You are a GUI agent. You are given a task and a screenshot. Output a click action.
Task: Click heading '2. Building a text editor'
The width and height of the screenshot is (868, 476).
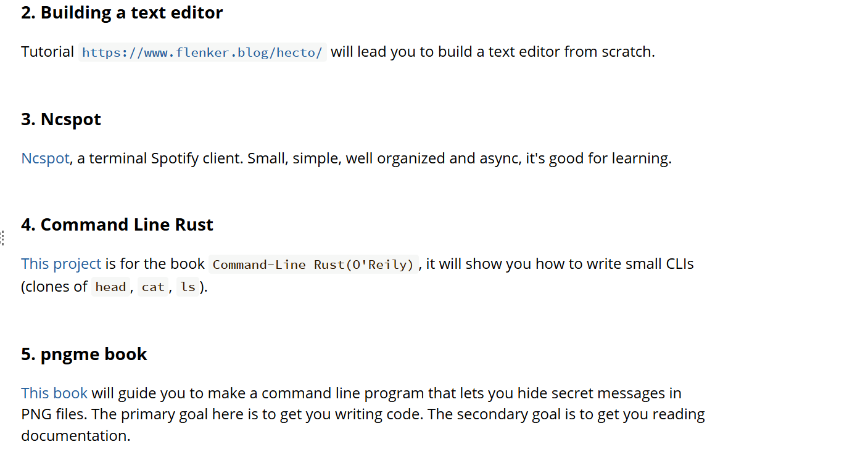pos(122,12)
